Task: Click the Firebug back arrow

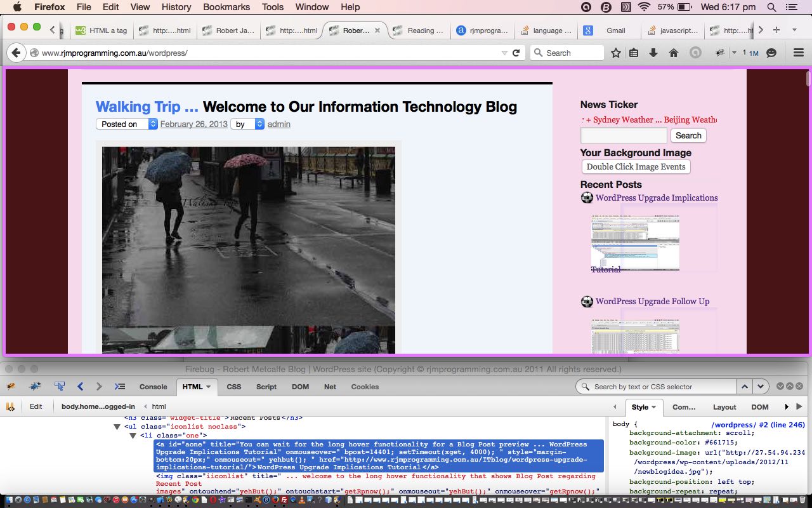Action: [x=80, y=386]
